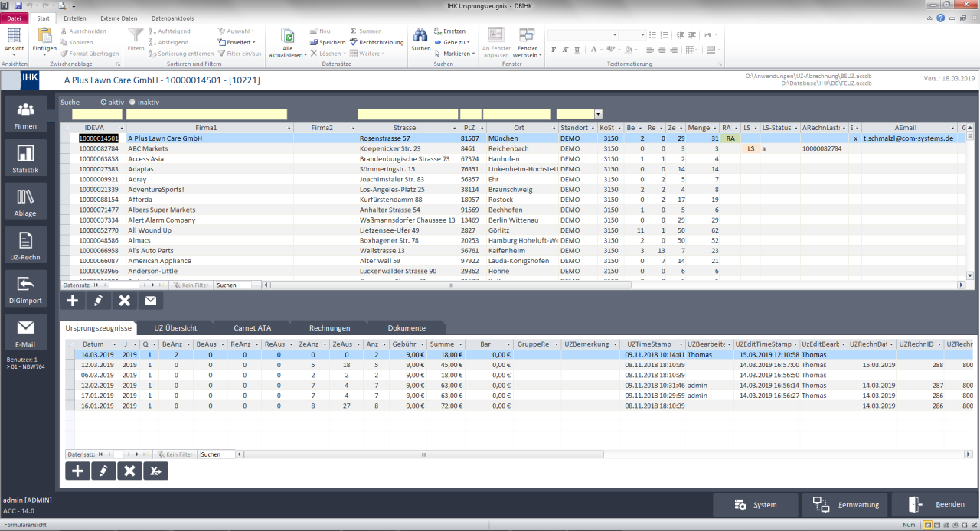
Task: Expand the Ansicht dropdown in ribbon
Action: 14,55
